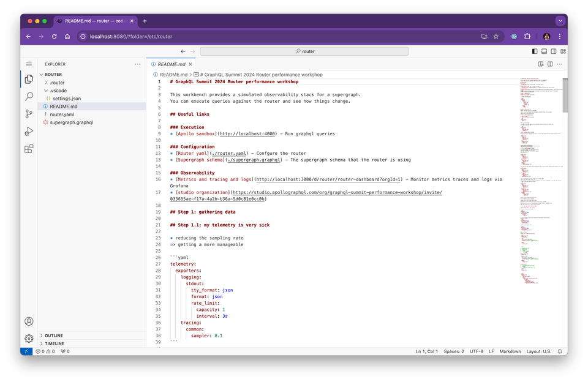
Task: Open the browser Extensions puzzle icon
Action: click(x=527, y=36)
